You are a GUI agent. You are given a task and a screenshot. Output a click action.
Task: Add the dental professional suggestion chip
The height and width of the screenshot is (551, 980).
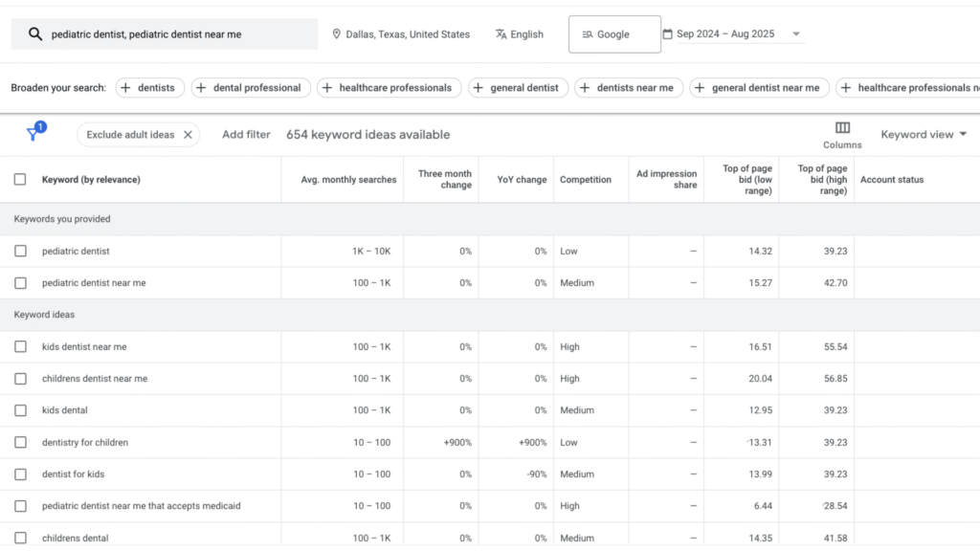251,88
